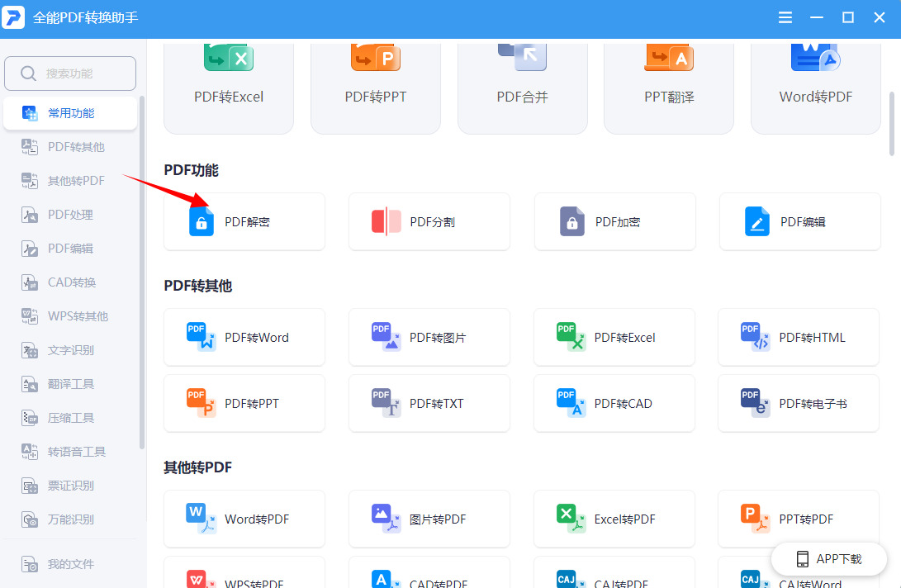The image size is (901, 588).
Task: Select the PDF转图片 icon
Action: tap(386, 337)
